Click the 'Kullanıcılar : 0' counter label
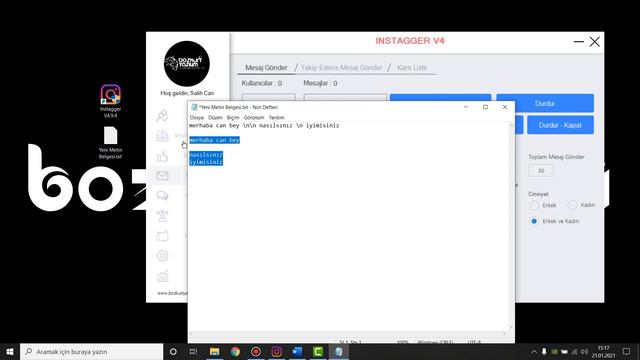 (x=262, y=83)
